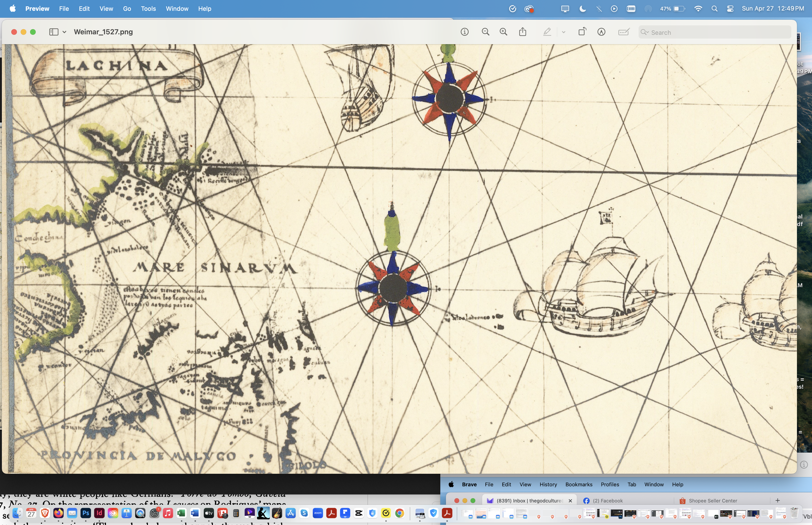
Task: Open the Edit menu in Preview
Action: 84,8
